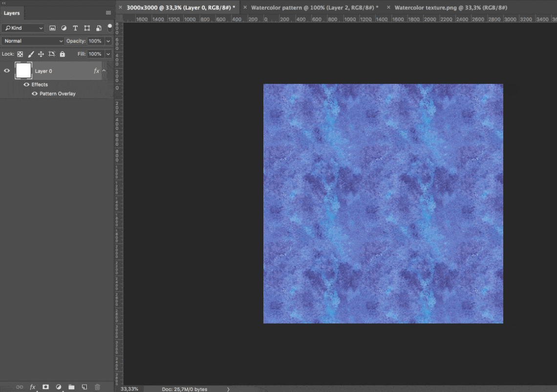The height and width of the screenshot is (392, 557).
Task: Hide Layer 0 visibility
Action: coord(6,71)
